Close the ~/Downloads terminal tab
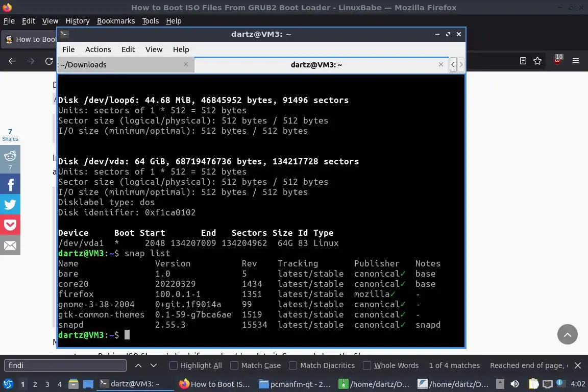588x392 pixels. pos(186,64)
